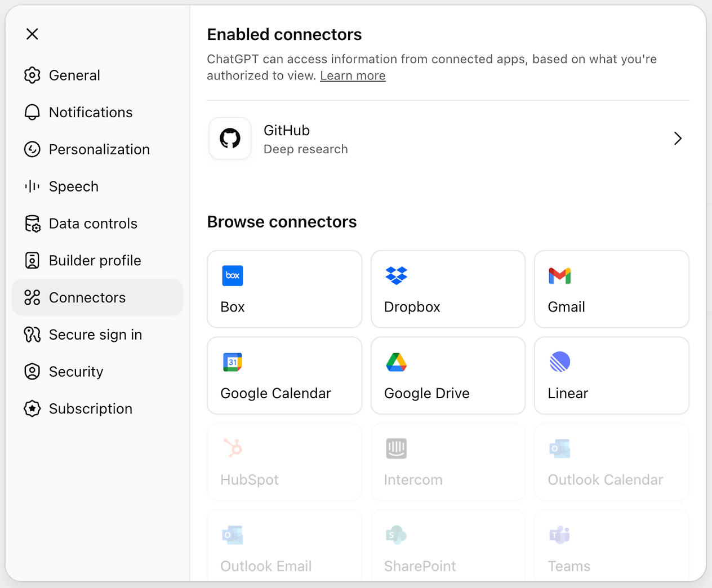Click the Linear logo icon
The width and height of the screenshot is (712, 588).
click(560, 362)
